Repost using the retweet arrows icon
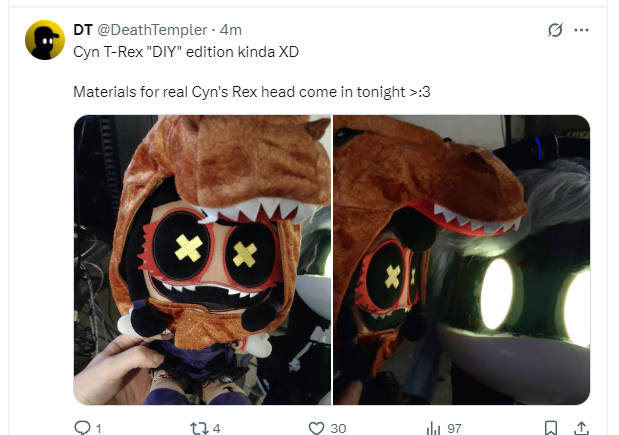This screenshot has height=435, width=619. pyautogui.click(x=199, y=428)
